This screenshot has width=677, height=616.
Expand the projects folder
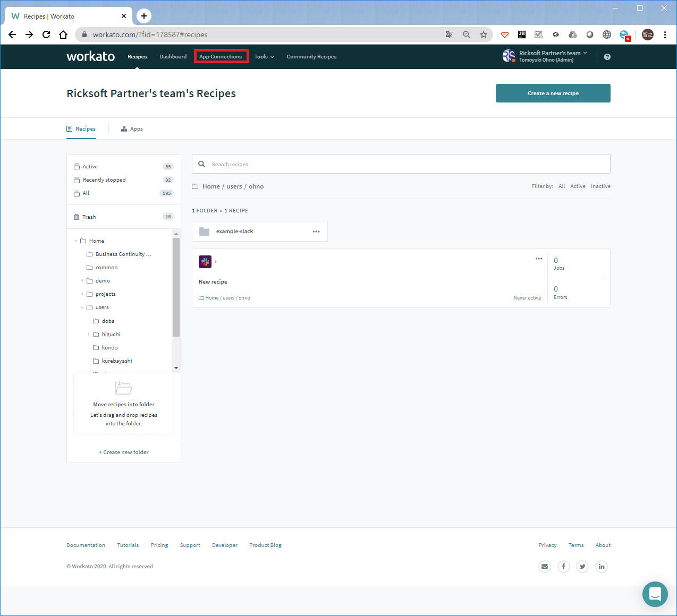tap(82, 294)
